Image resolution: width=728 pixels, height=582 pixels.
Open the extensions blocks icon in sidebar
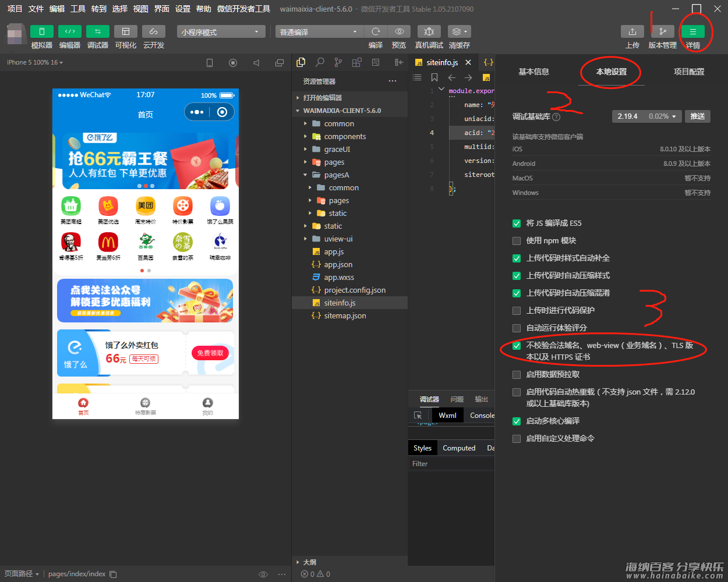click(357, 62)
